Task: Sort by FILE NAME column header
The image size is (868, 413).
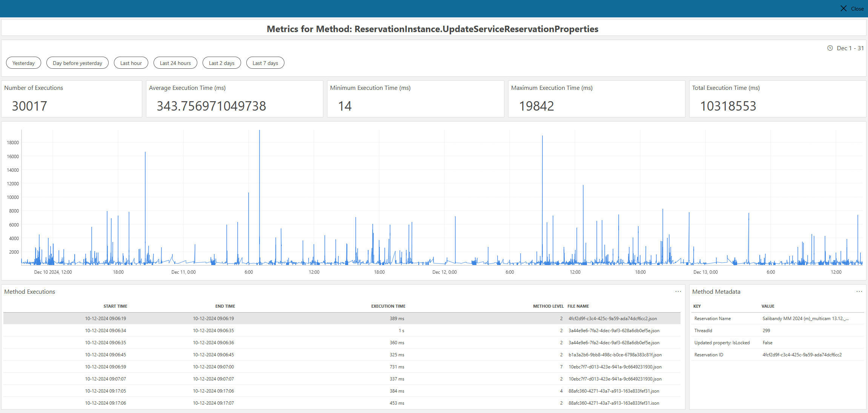Action: (x=578, y=306)
